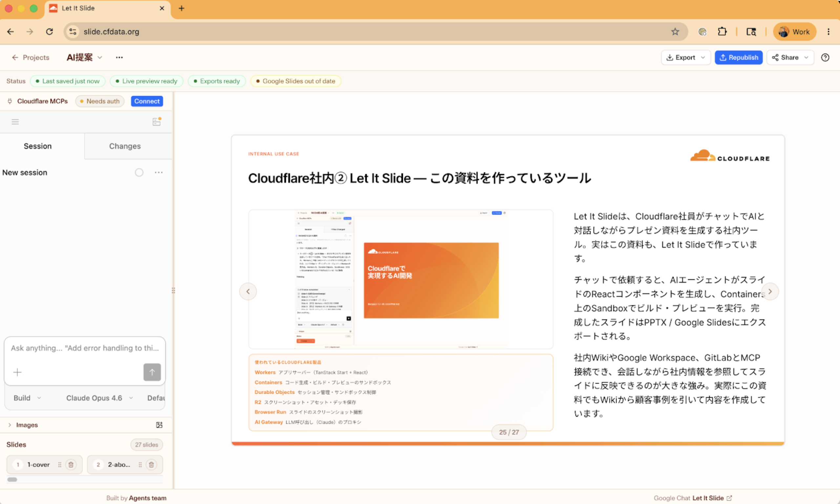Open the Let It Slide Google Chat link

[712, 498]
